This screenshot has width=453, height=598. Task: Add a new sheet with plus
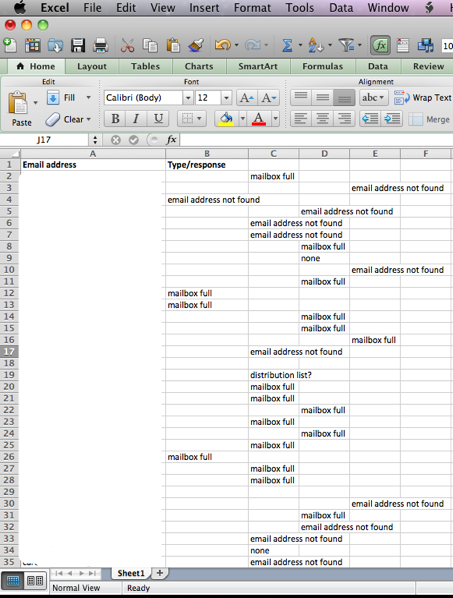coord(160,573)
